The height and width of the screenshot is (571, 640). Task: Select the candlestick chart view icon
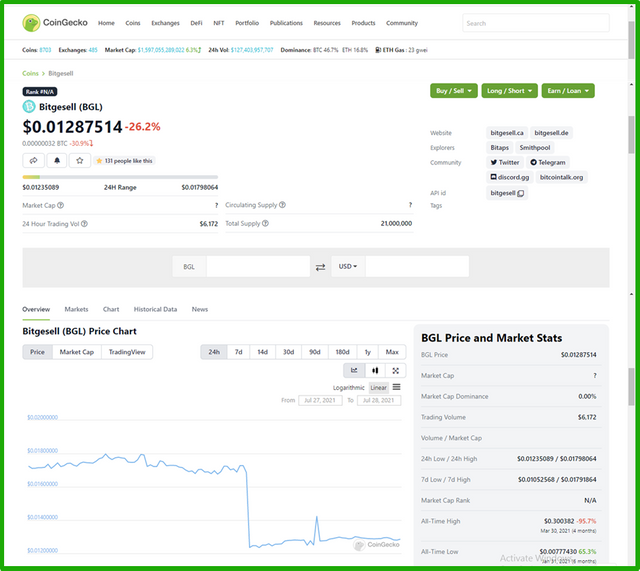(375, 371)
